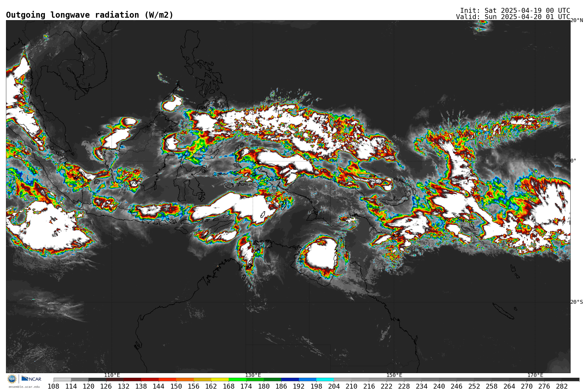
Task: Pick the dark red 132 colorbar swatch
Action: (132, 379)
